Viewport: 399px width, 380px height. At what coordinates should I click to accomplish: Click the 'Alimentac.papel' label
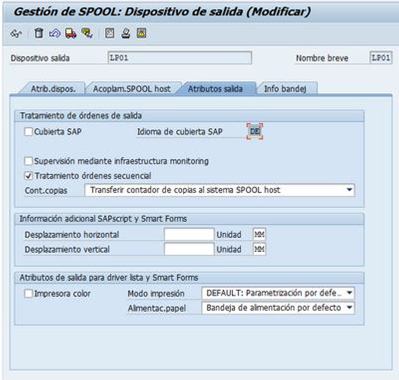click(x=157, y=308)
